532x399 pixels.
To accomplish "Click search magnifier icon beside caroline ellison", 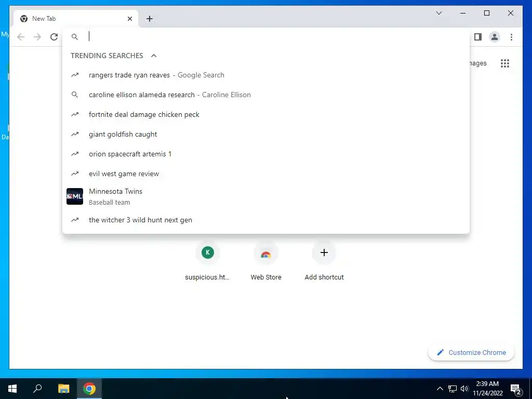I will click(75, 95).
